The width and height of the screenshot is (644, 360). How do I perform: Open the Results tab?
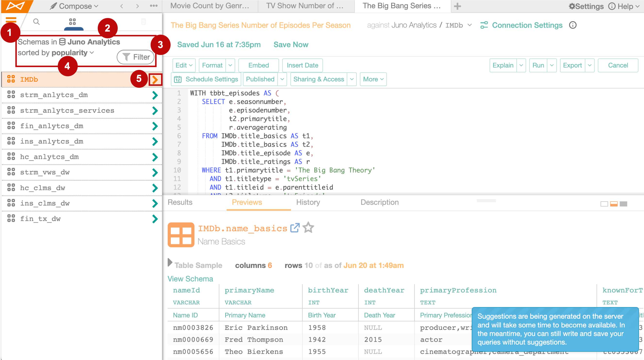[x=180, y=202]
